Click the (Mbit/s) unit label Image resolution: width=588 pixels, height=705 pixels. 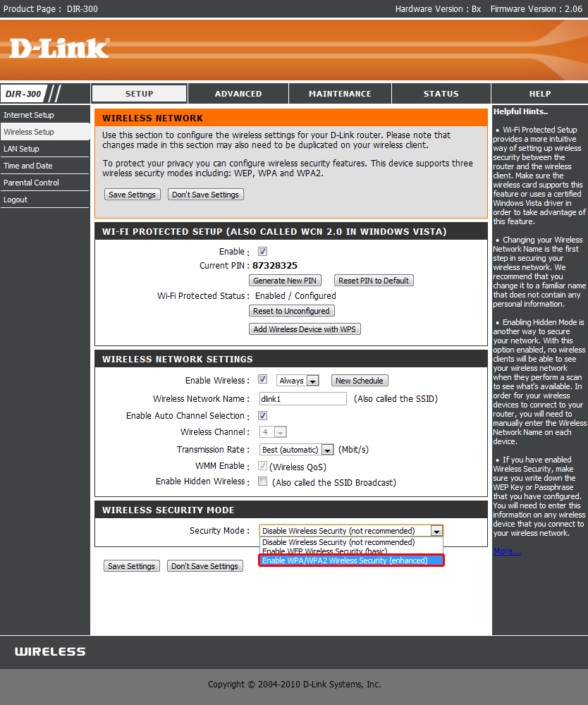[353, 450]
